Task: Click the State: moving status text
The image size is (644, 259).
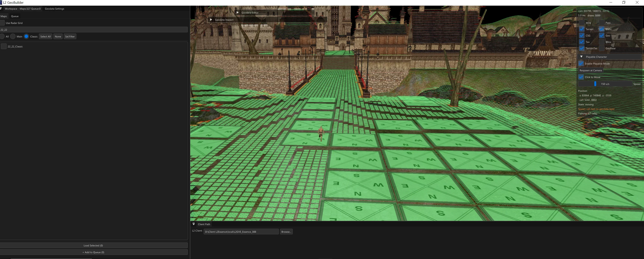Action: pos(586,105)
